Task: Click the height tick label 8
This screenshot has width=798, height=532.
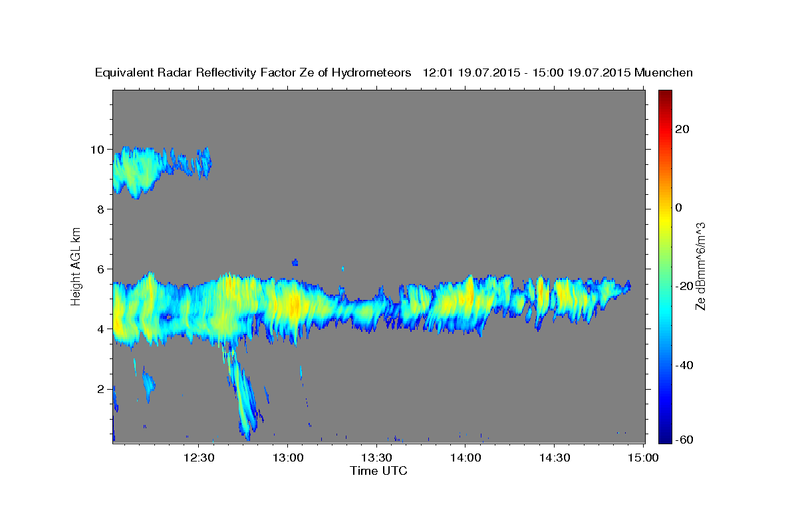Action: (100, 209)
